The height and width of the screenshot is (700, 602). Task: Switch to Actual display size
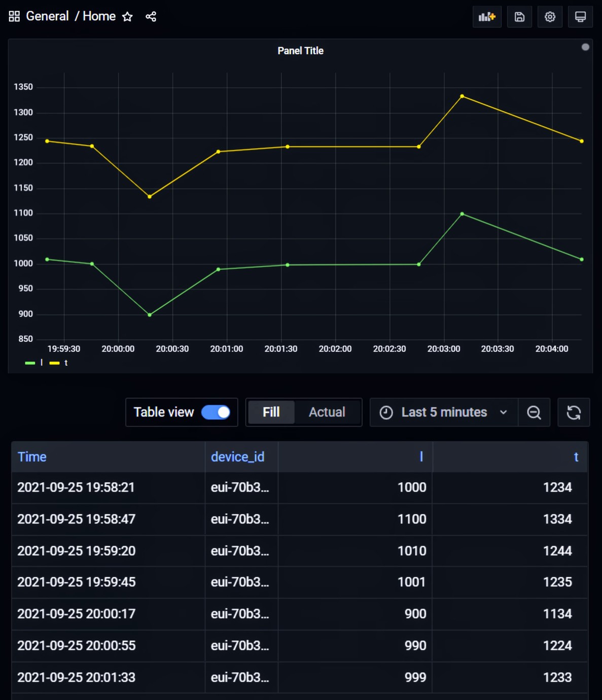[327, 412]
